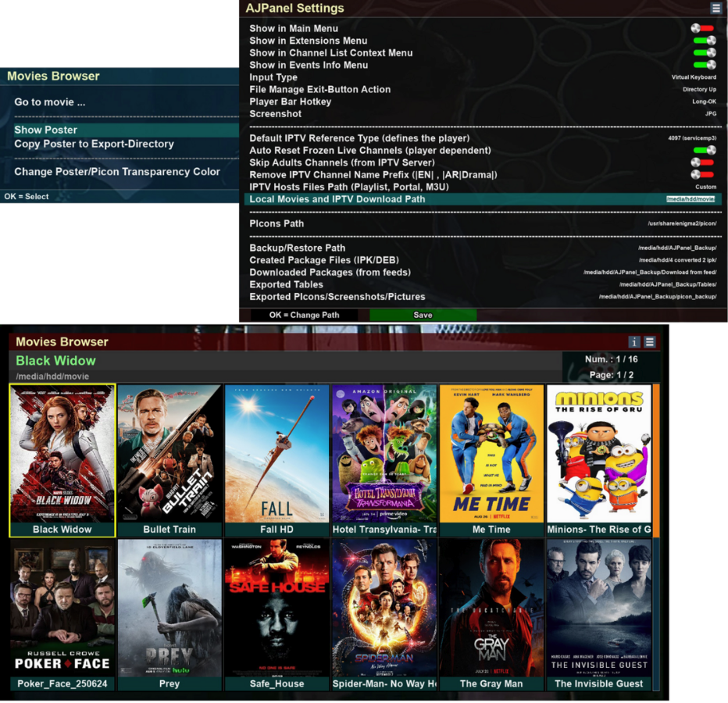This screenshot has height=703, width=728.
Task: Select Exported Tables setting row
Action: pos(483,284)
